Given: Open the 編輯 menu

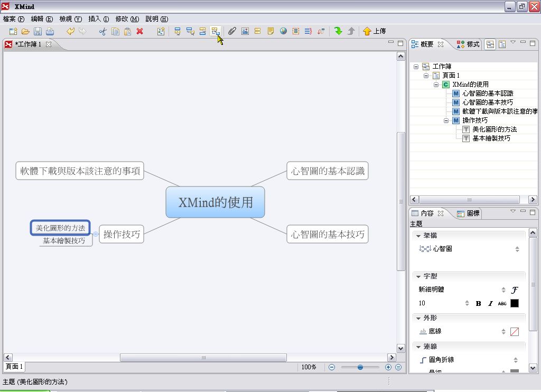Looking at the screenshot, I should (42, 19).
